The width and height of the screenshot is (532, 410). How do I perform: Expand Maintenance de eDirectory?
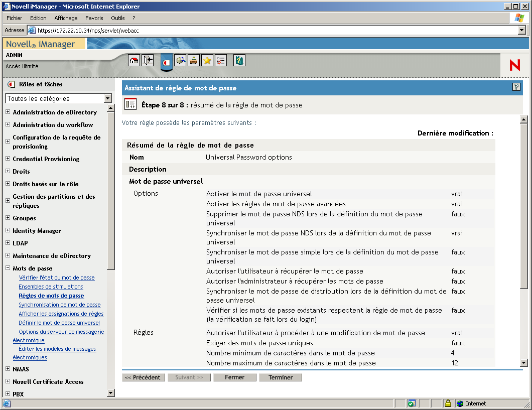(x=8, y=255)
